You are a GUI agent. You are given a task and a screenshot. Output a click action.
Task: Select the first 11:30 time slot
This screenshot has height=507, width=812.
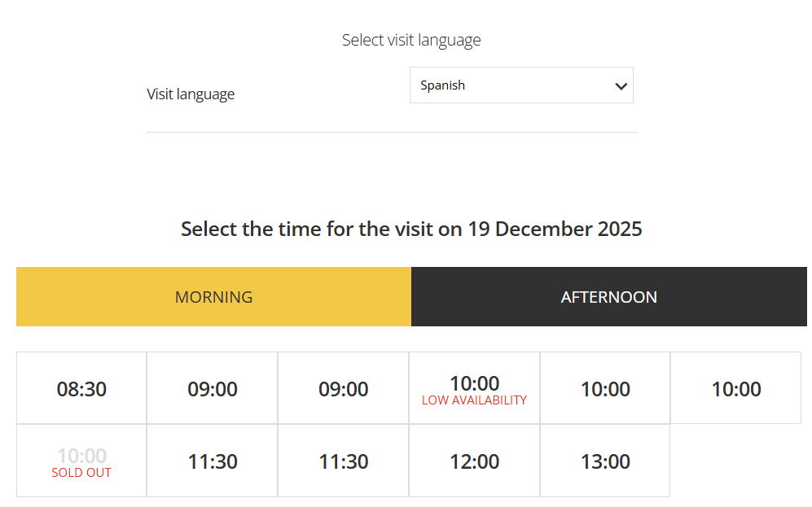click(x=213, y=461)
